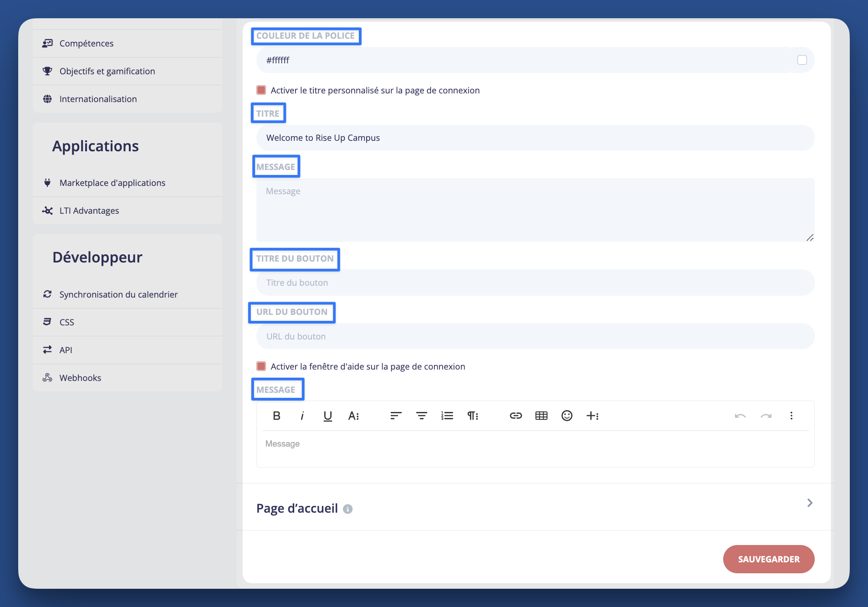
Task: Select left text alignment icon
Action: click(396, 416)
